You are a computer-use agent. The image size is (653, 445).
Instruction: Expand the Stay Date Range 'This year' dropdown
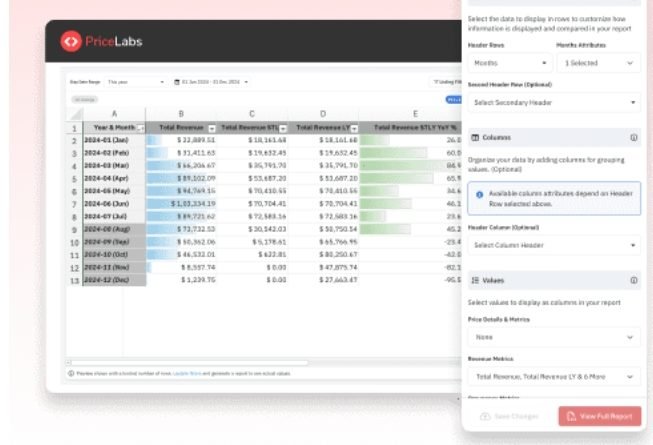click(136, 82)
